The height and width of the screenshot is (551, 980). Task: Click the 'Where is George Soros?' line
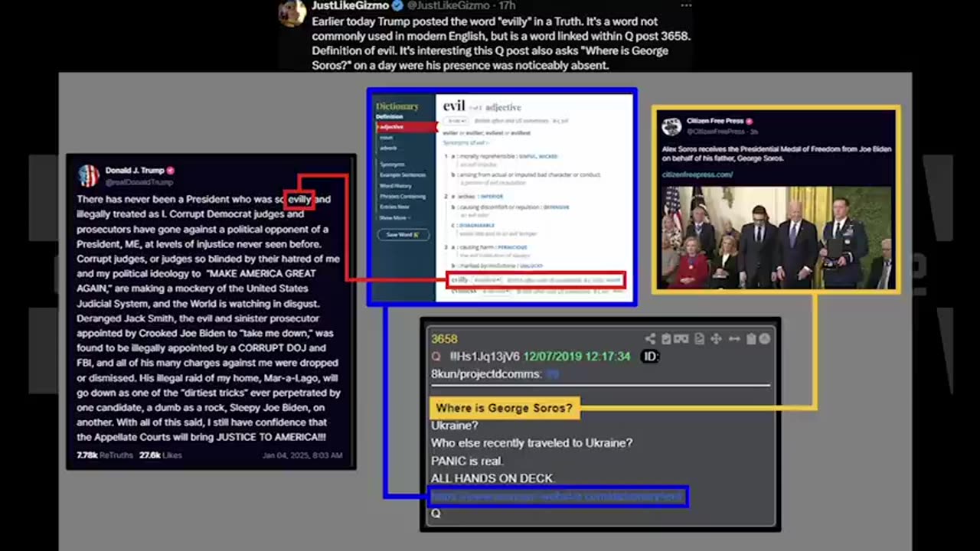point(504,408)
